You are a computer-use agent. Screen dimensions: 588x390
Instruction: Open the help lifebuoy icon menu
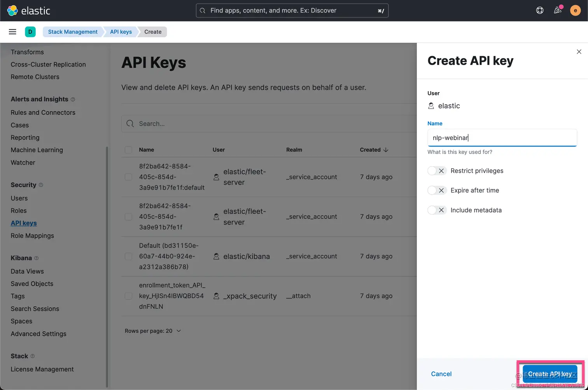coord(539,11)
